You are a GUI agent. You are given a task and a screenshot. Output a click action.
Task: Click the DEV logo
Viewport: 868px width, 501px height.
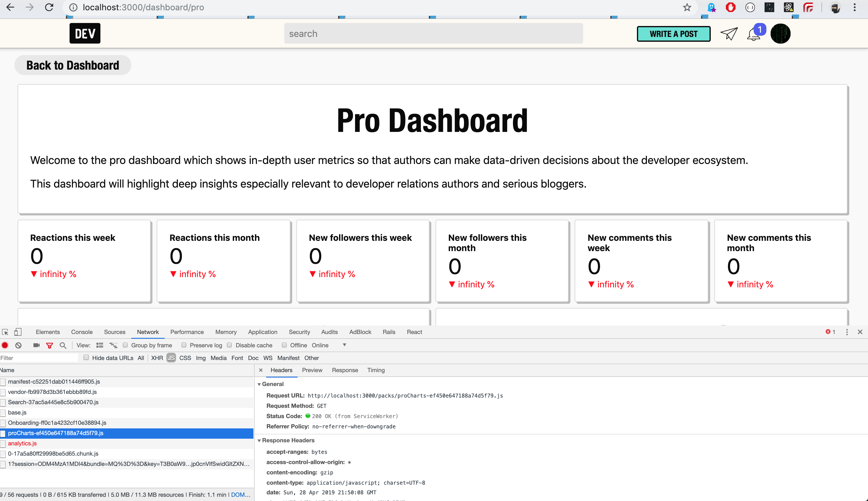pos(85,33)
